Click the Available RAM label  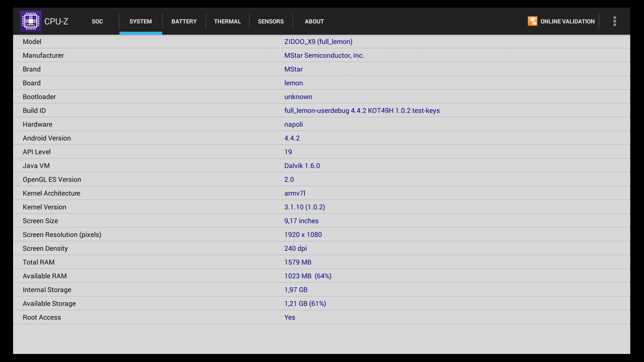(x=45, y=276)
